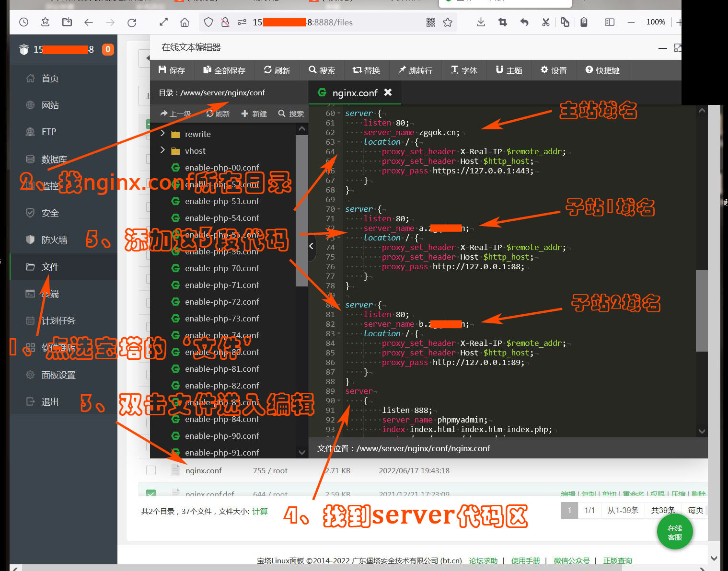This screenshot has width=728, height=571.
Task: Click the file tree scrollbar down arrow
Action: pos(302,452)
